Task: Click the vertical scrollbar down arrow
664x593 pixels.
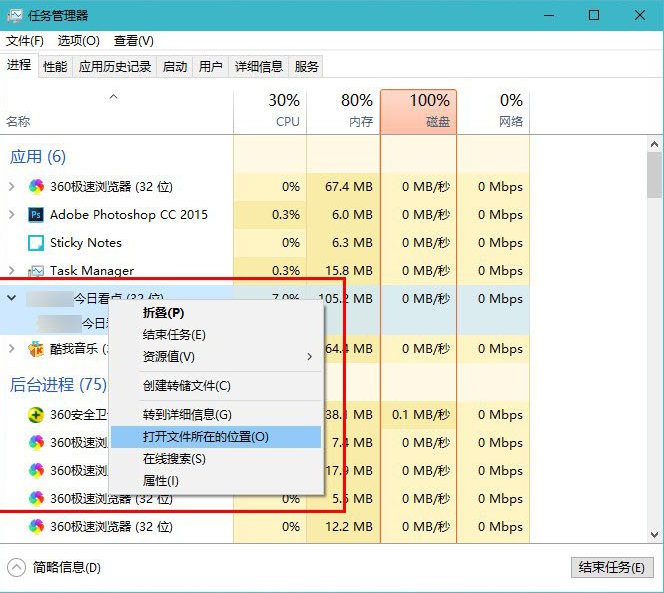Action: (x=654, y=535)
